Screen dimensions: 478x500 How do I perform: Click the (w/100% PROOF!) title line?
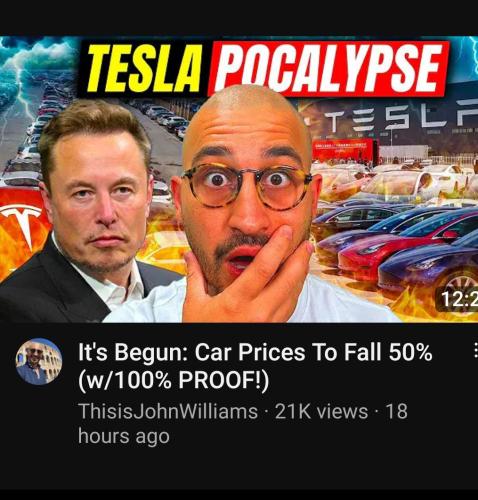point(173,380)
